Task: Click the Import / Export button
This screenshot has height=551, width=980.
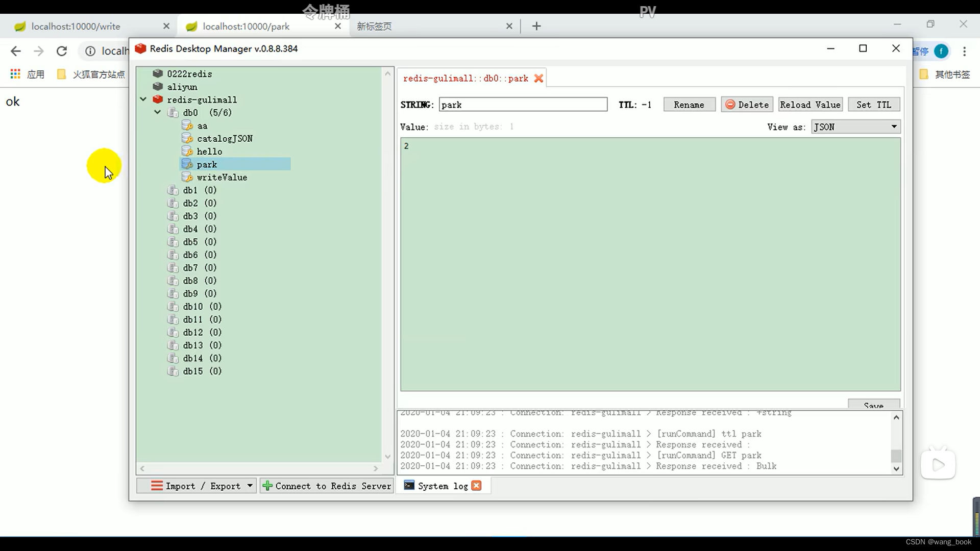Action: (x=195, y=486)
